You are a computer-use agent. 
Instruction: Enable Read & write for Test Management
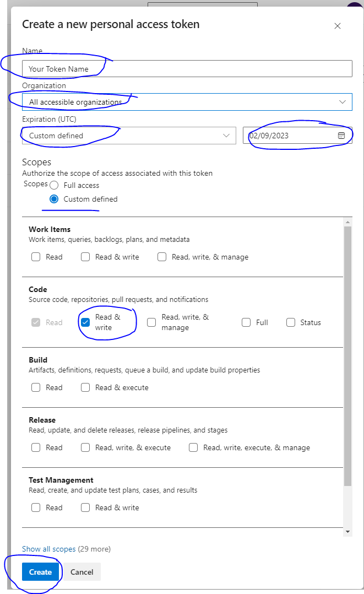(x=85, y=507)
